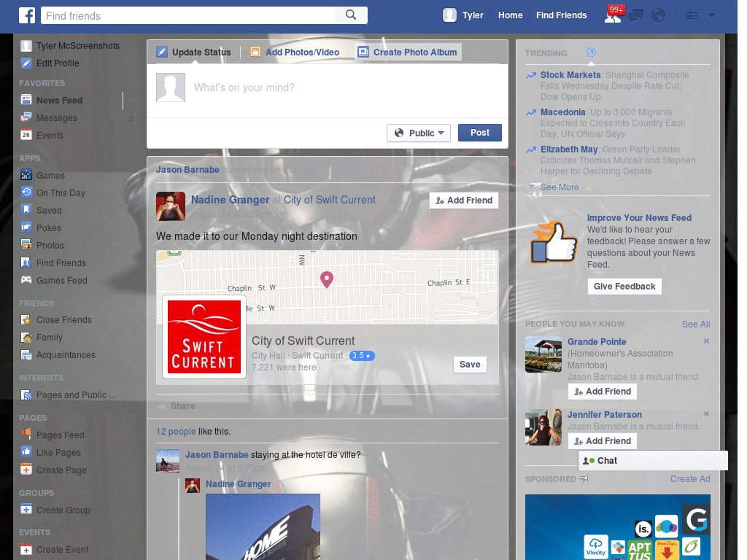Open Tyler's profile in top bar
The image size is (747, 560).
point(463,15)
